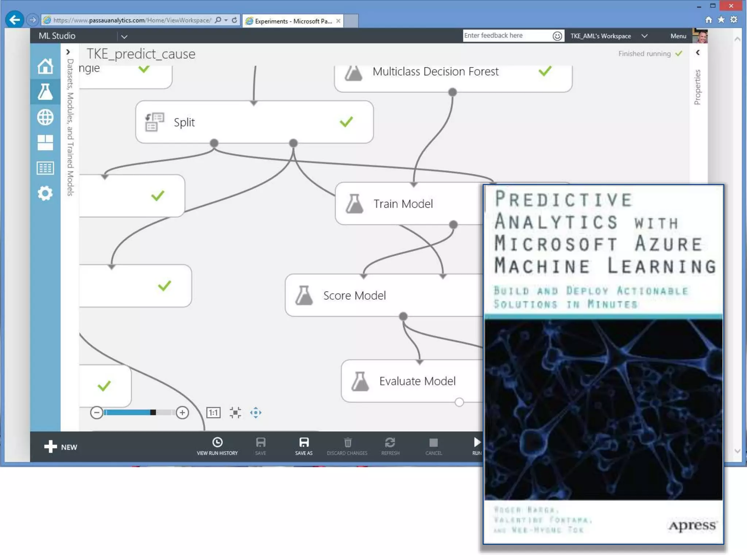Open the Menu item in header
The width and height of the screenshot is (747, 560).
click(x=678, y=36)
